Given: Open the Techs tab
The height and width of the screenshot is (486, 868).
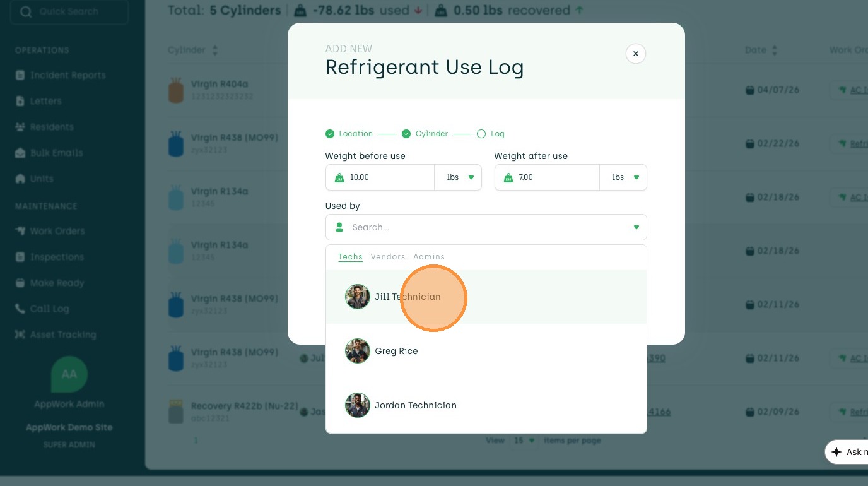Looking at the screenshot, I should pyautogui.click(x=350, y=257).
